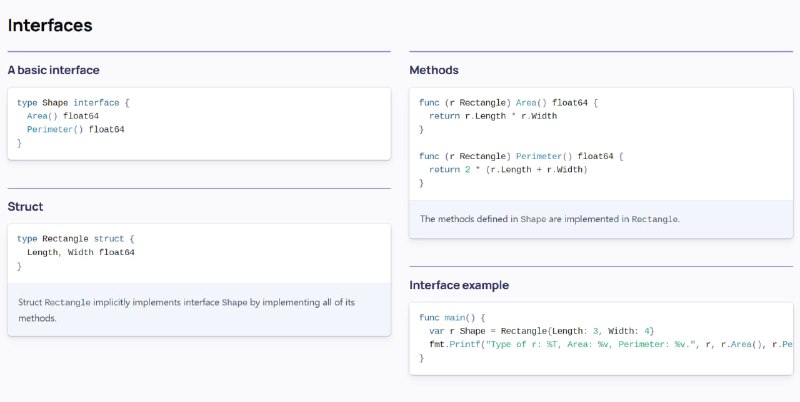Click the 'func (r Rectangle) Area()' line
This screenshot has width=800, height=402.
point(508,103)
